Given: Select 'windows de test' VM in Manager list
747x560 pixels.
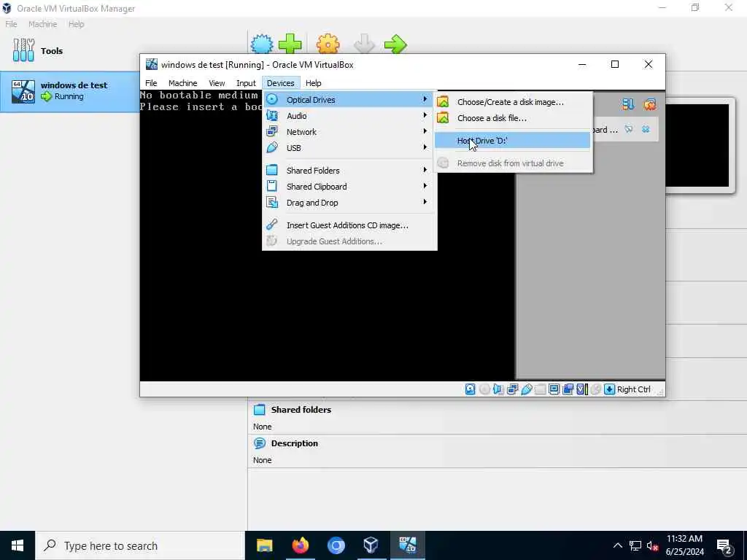Looking at the screenshot, I should 69,91.
